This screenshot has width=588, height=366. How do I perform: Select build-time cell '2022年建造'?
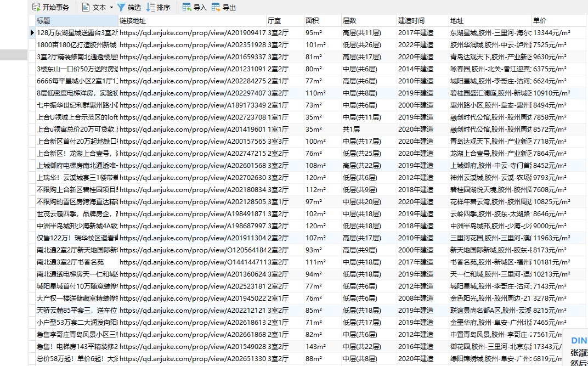422,44
